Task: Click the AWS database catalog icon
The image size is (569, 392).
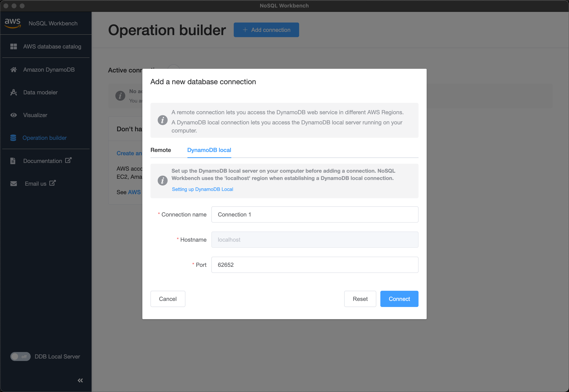Action: (x=13, y=46)
